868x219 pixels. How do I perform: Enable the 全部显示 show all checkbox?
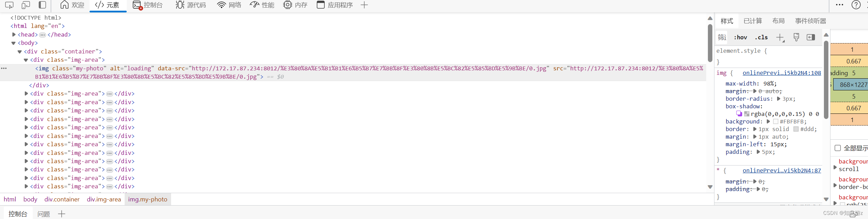coord(838,148)
